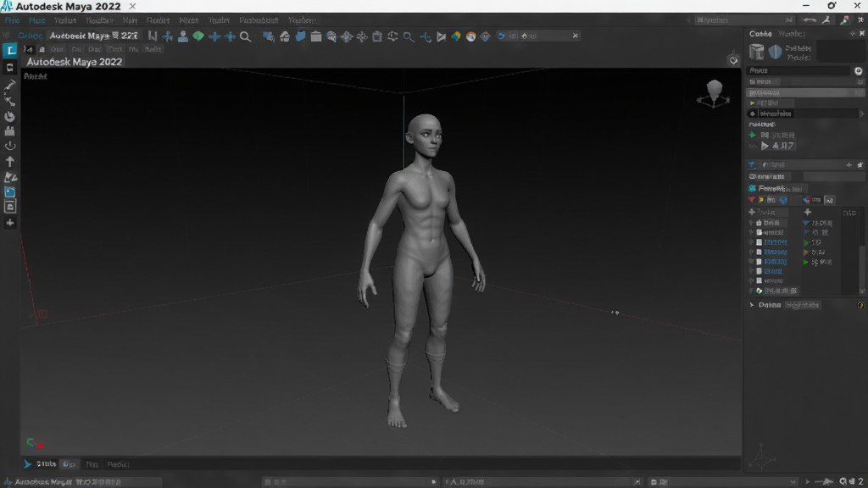The width and height of the screenshot is (868, 488).
Task: Click the blue axis icon in top toolbar
Action: pos(426,37)
